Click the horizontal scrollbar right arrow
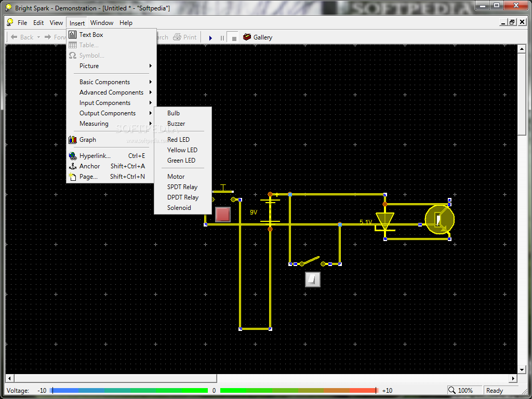The width and height of the screenshot is (532, 399). tap(513, 378)
